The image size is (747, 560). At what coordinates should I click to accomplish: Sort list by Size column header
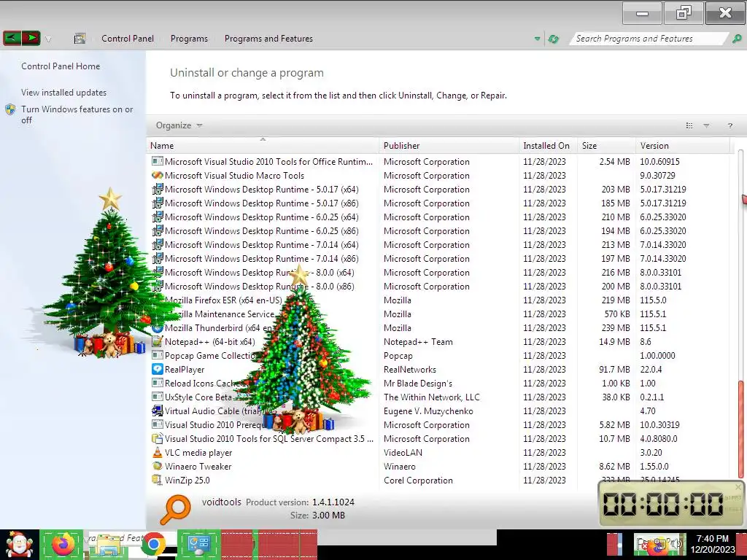pyautogui.click(x=606, y=146)
